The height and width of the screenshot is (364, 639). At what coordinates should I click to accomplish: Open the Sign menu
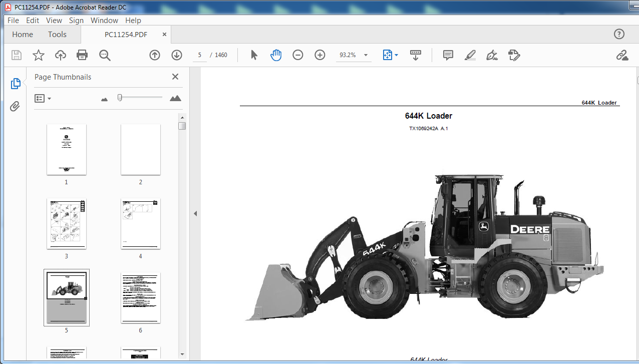click(x=76, y=21)
